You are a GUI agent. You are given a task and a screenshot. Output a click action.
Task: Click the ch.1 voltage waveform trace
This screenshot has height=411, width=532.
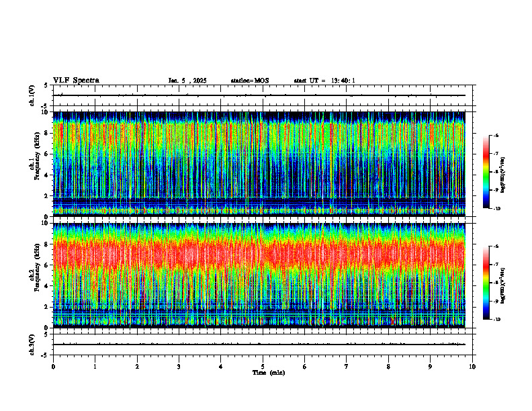click(259, 95)
